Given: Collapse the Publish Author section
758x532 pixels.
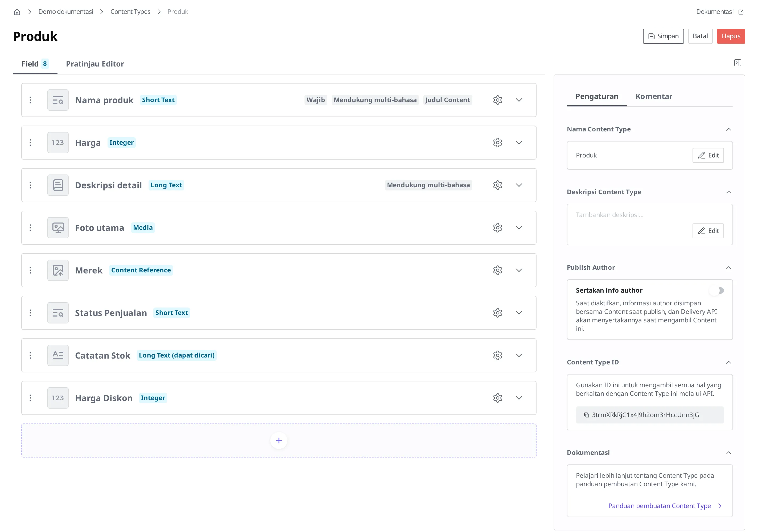Looking at the screenshot, I should tap(729, 268).
